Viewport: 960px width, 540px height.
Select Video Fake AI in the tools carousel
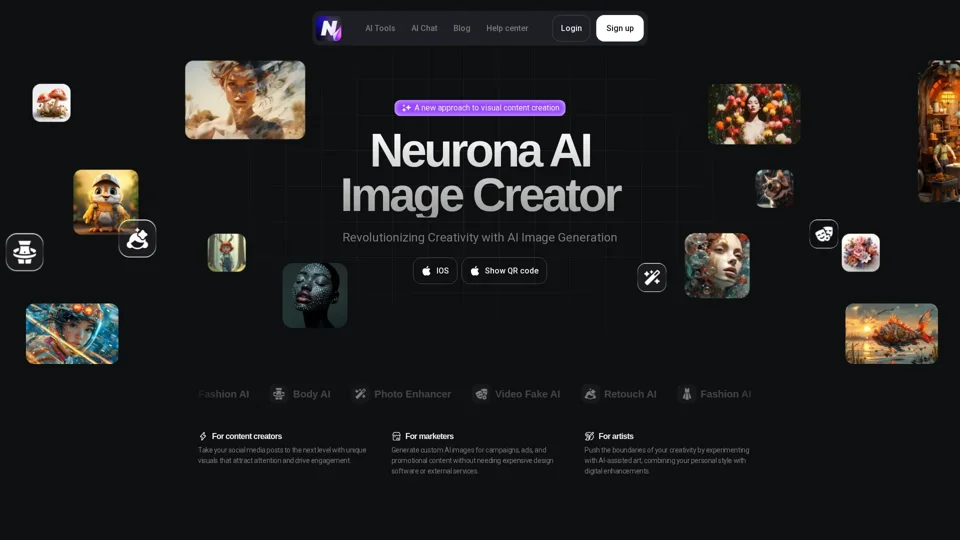point(517,394)
